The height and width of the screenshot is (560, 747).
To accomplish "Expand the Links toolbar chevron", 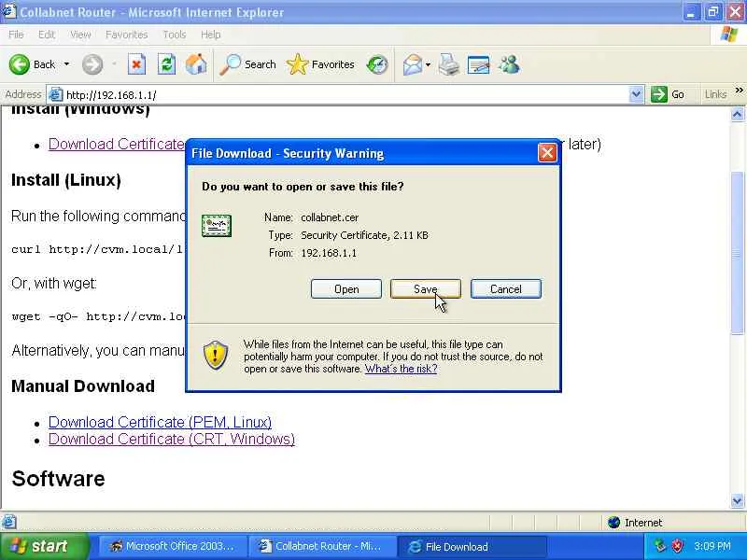I will coord(739,90).
